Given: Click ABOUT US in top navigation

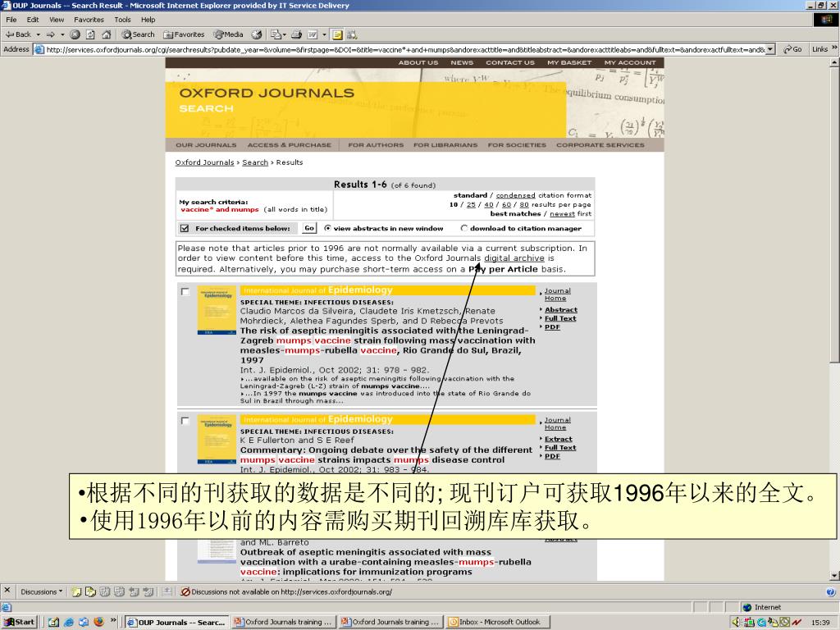Looking at the screenshot, I should [x=418, y=62].
